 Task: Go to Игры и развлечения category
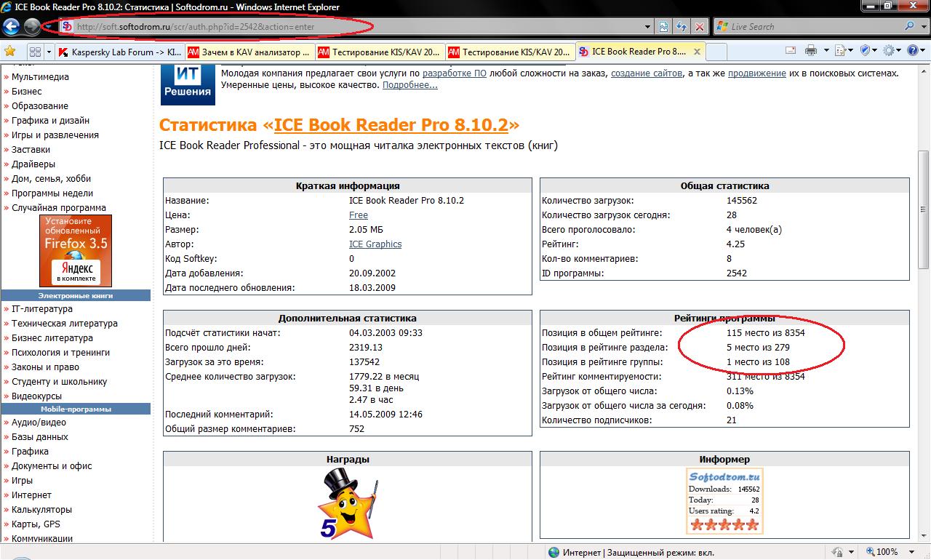click(x=55, y=135)
